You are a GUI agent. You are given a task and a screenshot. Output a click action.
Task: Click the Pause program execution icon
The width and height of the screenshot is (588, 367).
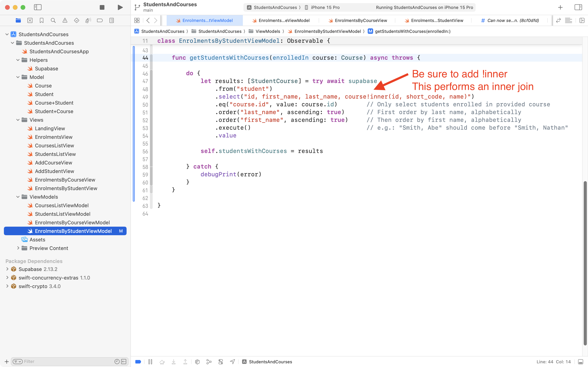(x=150, y=362)
